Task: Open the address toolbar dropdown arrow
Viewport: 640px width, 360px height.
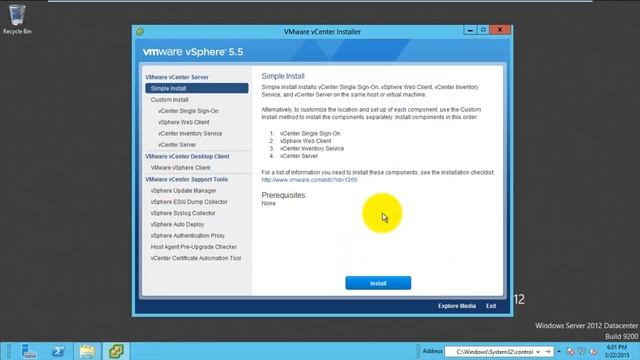Action: point(538,351)
